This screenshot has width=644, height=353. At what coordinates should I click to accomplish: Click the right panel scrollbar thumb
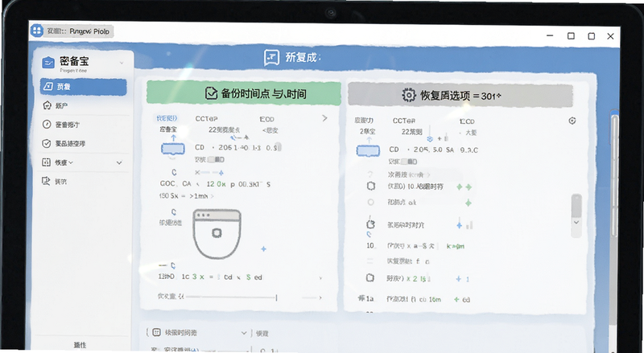576,205
